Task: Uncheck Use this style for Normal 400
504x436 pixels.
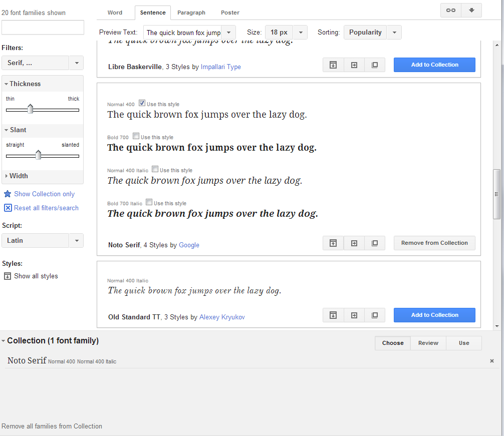Action: (142, 103)
